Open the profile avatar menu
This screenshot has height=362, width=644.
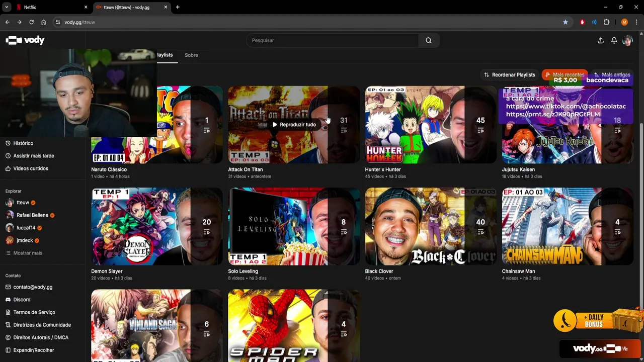coord(627,40)
